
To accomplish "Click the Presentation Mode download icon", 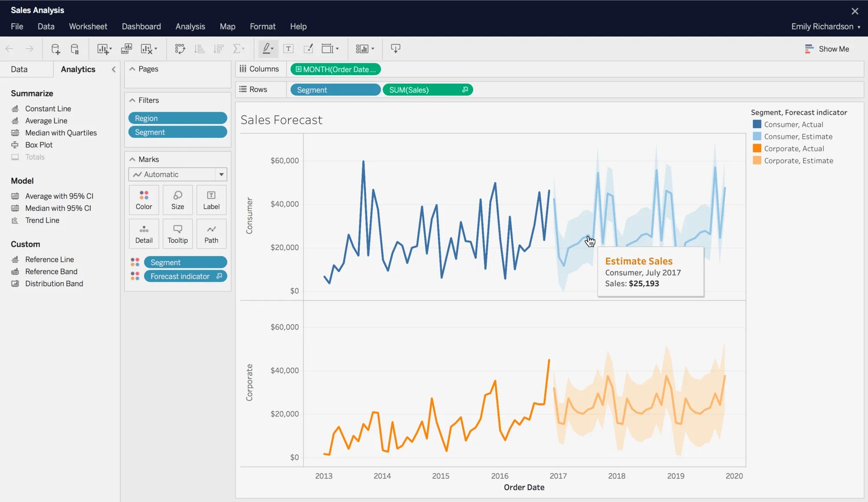I will [x=395, y=49].
